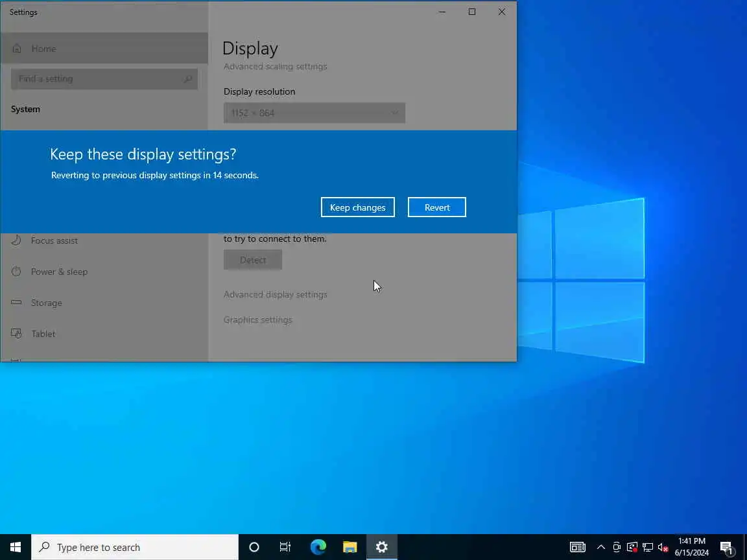Open the clock showing 1:41 PM

[692, 547]
